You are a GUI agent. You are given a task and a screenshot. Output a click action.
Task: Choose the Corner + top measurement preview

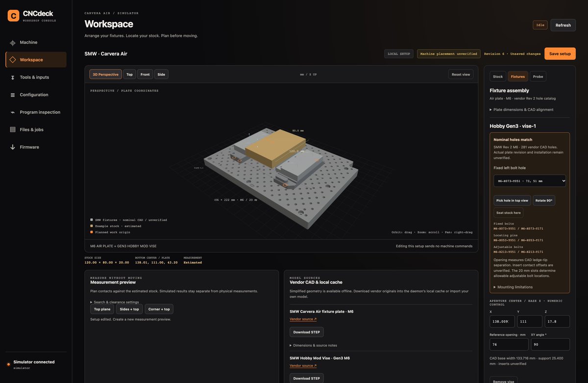159,309
